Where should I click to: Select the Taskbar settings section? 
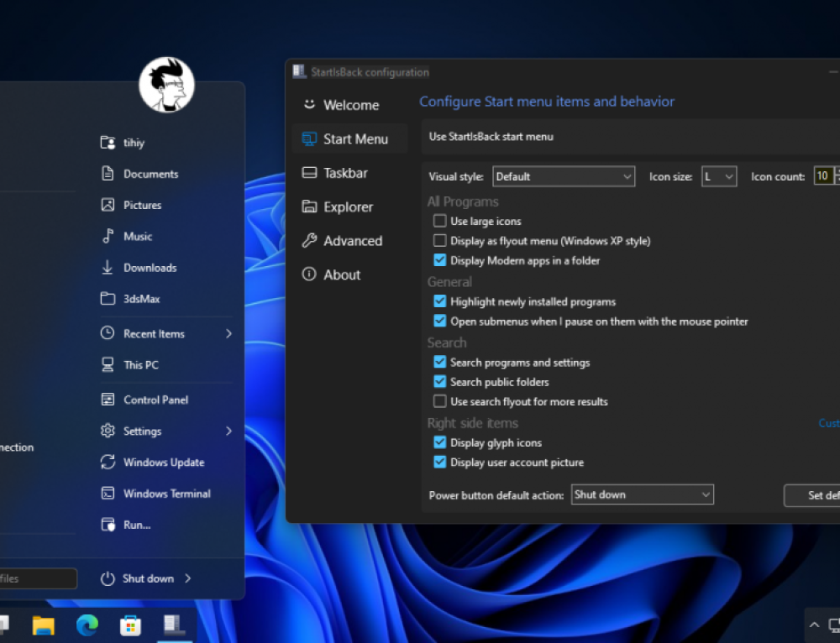click(x=346, y=173)
